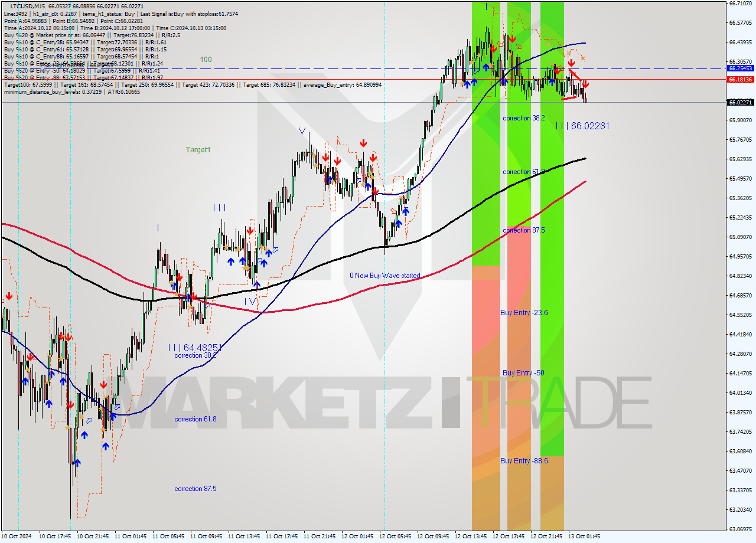Click the '10 Oct 21:45' time axis label
The height and width of the screenshot is (543, 756).
(93, 537)
